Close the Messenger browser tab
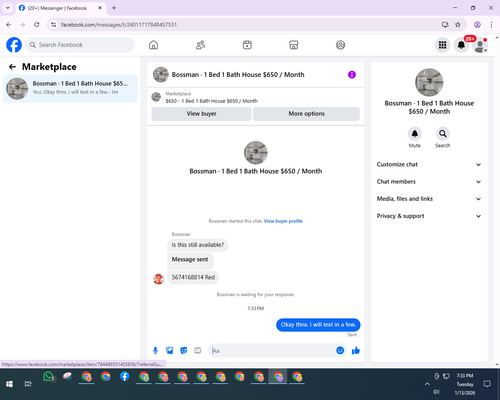The height and width of the screenshot is (400, 500). pyautogui.click(x=100, y=8)
